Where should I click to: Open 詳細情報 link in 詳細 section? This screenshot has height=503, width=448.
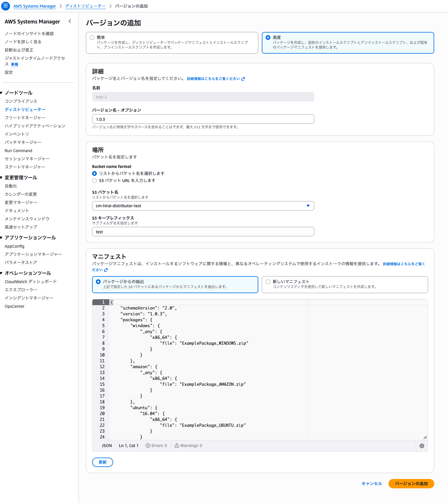[x=216, y=79]
